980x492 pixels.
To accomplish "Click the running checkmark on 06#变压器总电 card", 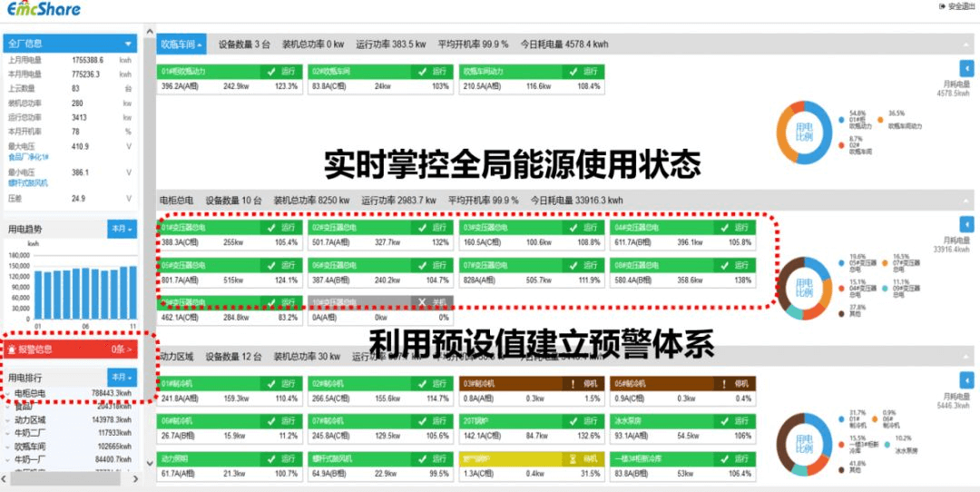I will (423, 265).
